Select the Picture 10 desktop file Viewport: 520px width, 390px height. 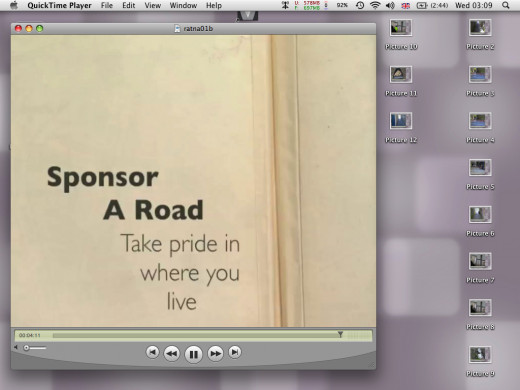click(401, 35)
